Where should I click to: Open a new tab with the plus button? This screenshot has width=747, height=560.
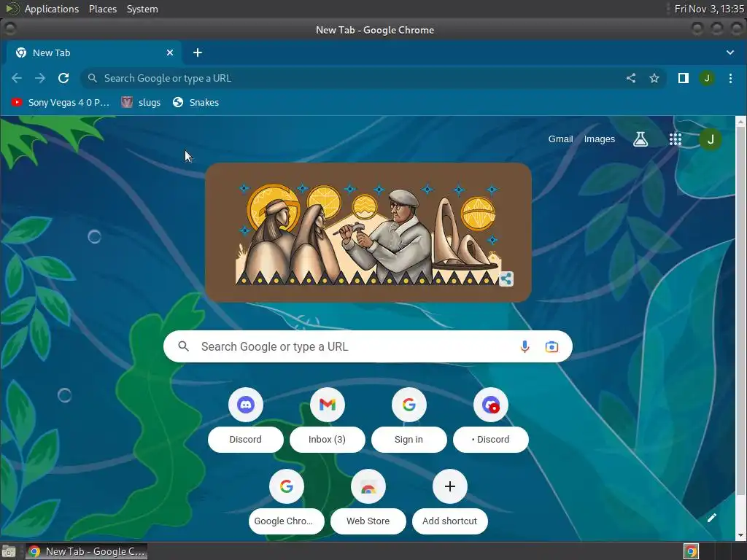point(198,52)
